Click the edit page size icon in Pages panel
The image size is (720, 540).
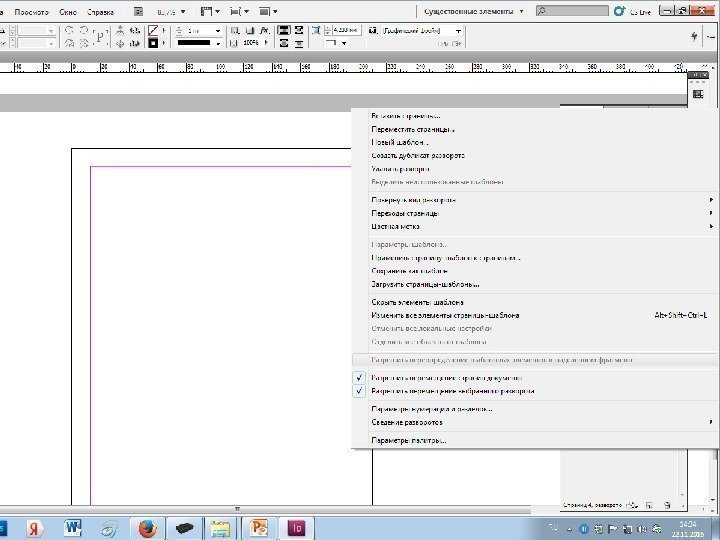tap(632, 505)
